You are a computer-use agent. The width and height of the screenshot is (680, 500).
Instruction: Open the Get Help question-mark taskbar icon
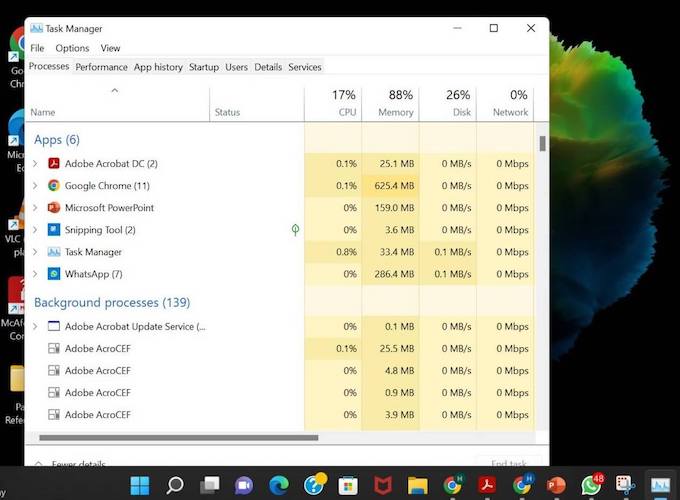tap(314, 484)
